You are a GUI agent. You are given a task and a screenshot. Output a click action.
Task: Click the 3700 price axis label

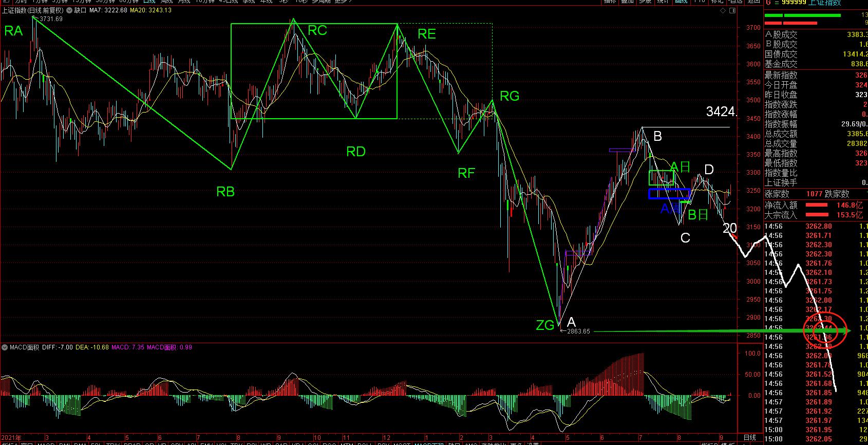(x=753, y=28)
